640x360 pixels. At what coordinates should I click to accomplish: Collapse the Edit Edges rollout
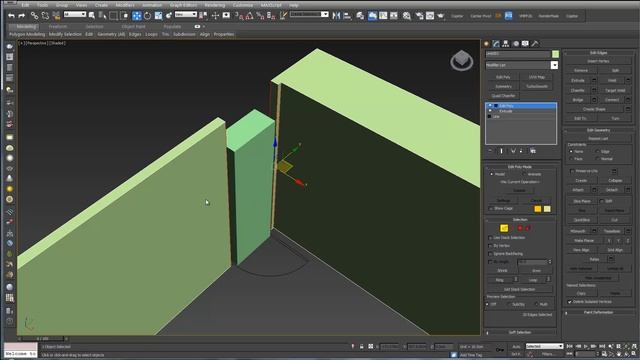(x=598, y=53)
